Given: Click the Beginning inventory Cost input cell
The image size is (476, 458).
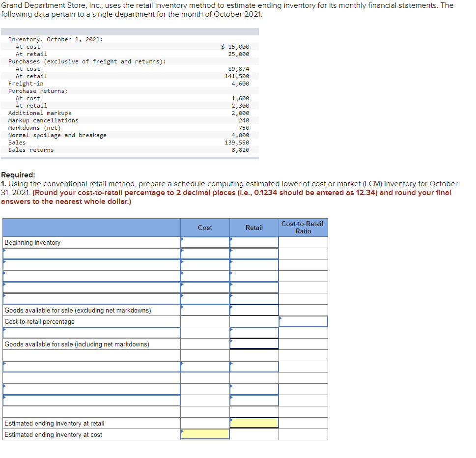Looking at the screenshot, I should click(205, 242).
